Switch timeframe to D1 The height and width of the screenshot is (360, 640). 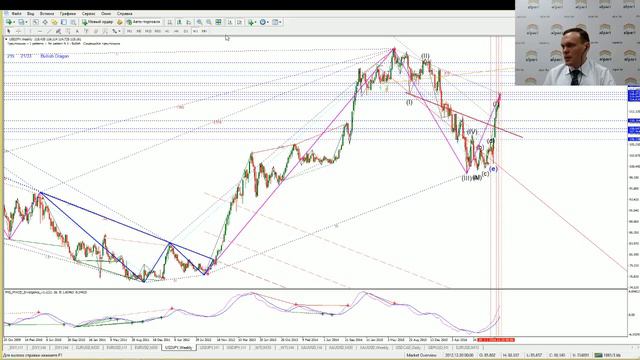pyautogui.click(x=186, y=31)
